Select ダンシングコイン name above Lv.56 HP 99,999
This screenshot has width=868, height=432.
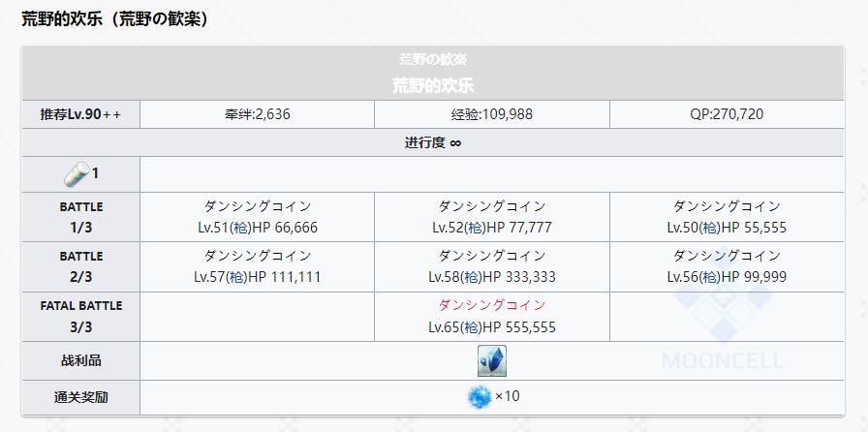[727, 256]
